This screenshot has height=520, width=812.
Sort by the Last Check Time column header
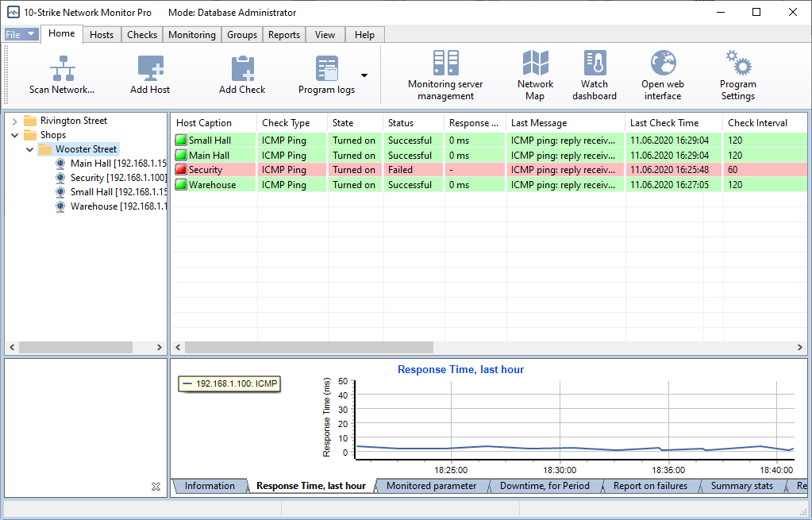[674, 123]
